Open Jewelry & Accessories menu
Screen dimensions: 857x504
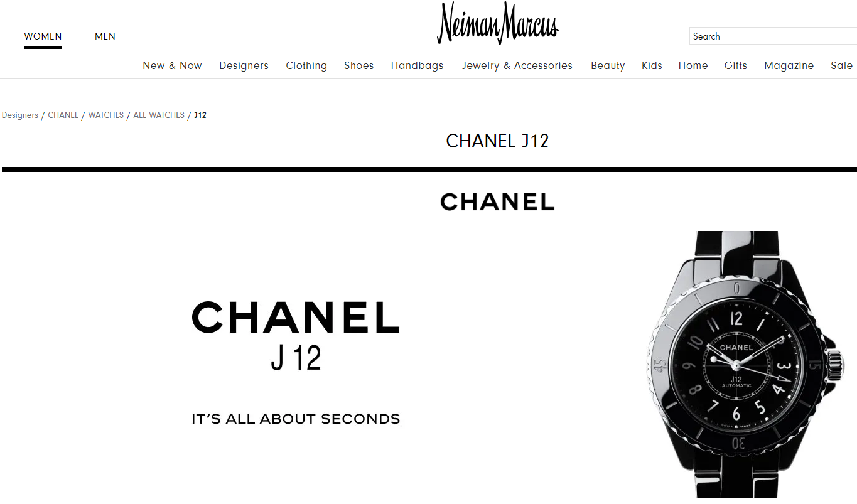517,65
